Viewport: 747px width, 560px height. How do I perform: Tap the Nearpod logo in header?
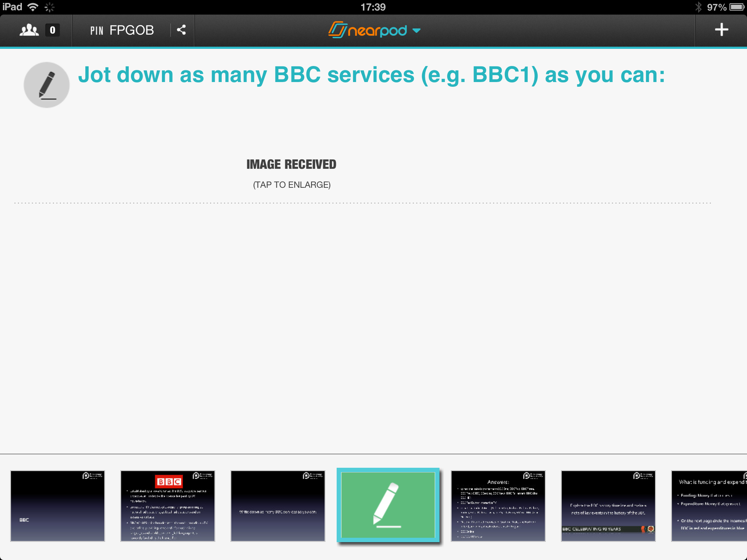pos(368,30)
